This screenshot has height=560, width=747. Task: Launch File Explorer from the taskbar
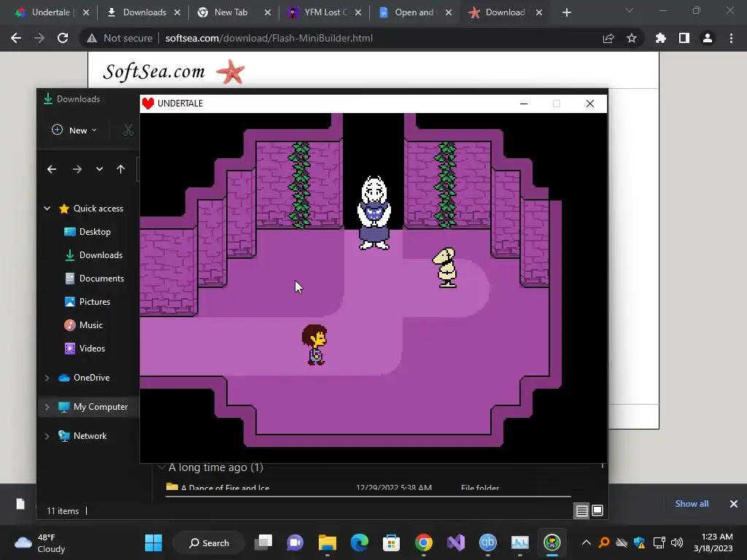click(x=328, y=542)
